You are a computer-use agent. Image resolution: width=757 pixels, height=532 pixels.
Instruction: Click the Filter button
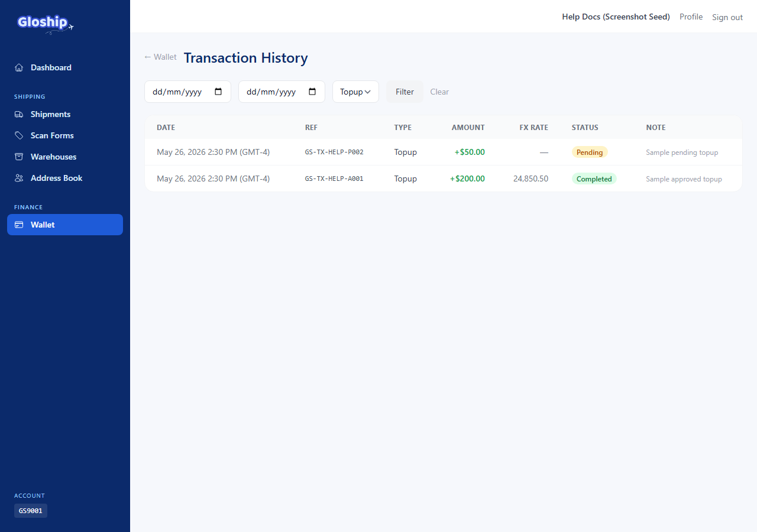405,92
